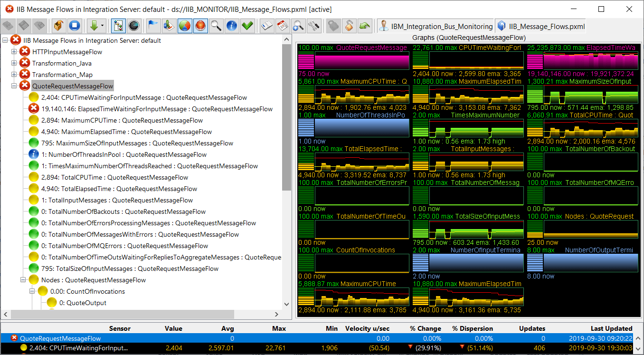The width and height of the screenshot is (644, 355).
Task: Sort table by % Change column header
Action: (x=426, y=328)
